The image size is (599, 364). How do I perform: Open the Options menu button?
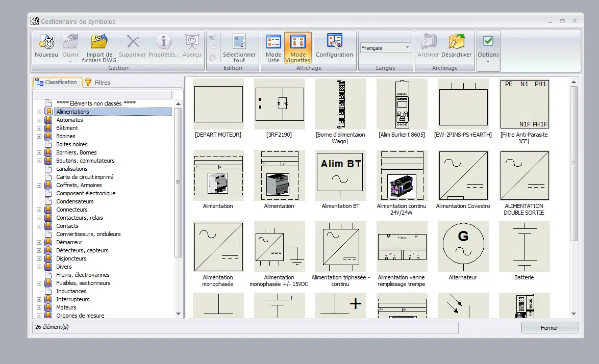click(488, 51)
